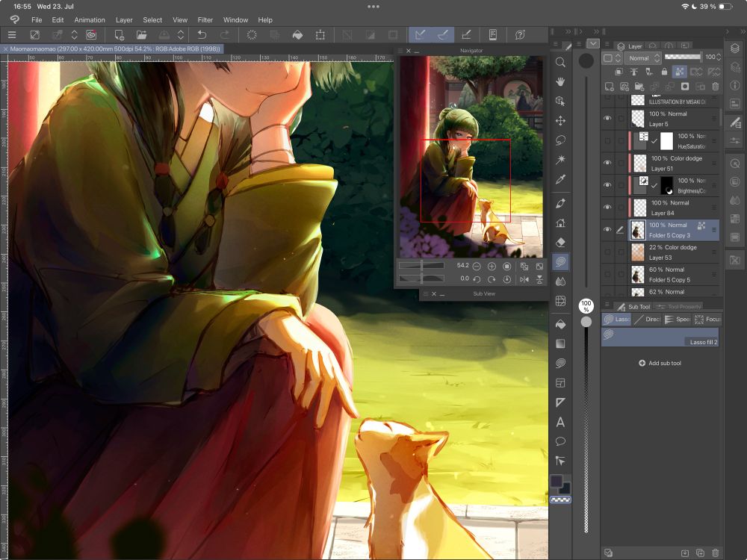Toggle Snap to ruler in command bar
The width and height of the screenshot is (747, 560).
(x=420, y=35)
